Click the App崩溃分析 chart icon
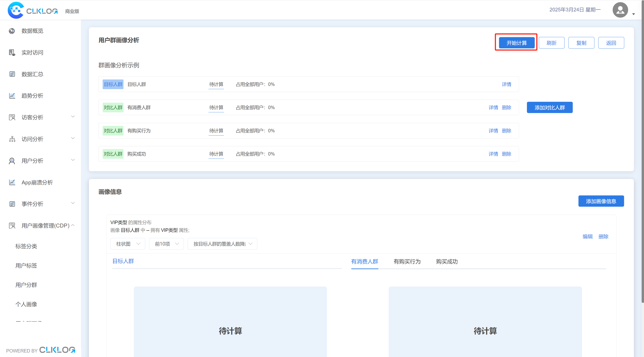Image resolution: width=644 pixels, height=357 pixels. 12,182
